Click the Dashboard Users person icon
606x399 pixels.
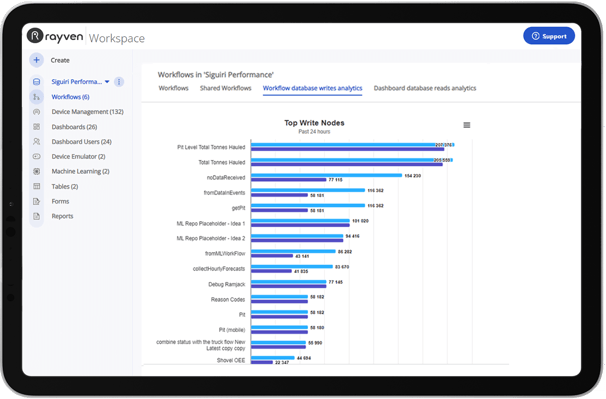coord(36,142)
